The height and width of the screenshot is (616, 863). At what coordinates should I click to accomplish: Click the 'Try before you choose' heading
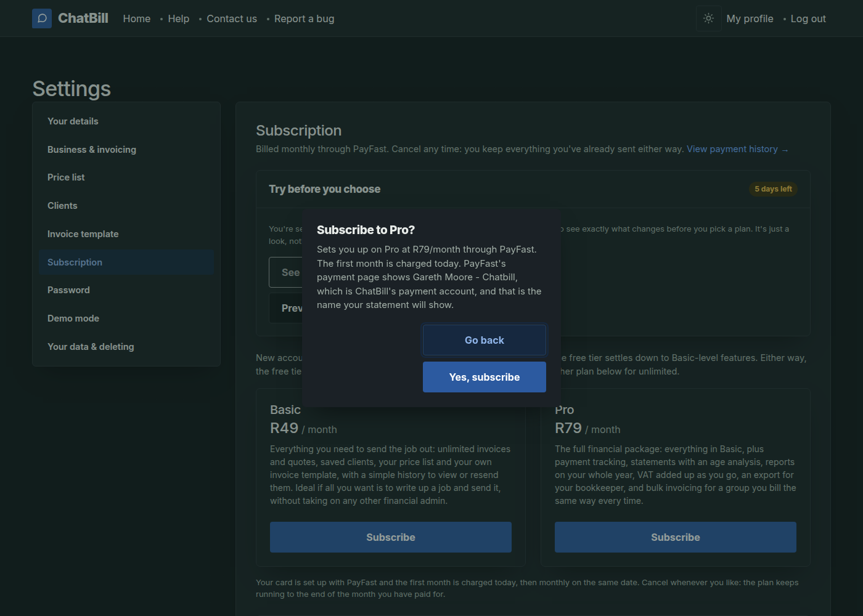pyautogui.click(x=324, y=189)
